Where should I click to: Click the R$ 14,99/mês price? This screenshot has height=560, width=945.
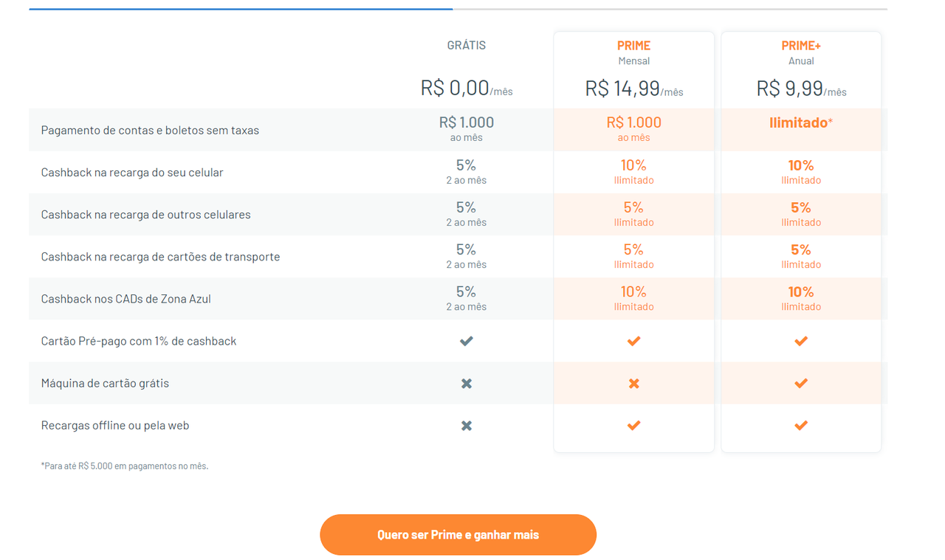click(633, 89)
